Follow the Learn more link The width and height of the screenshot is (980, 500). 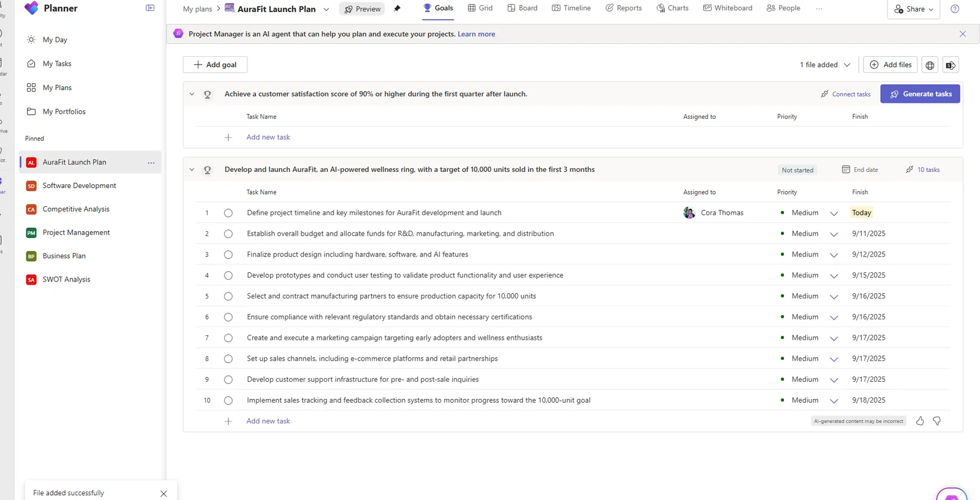[x=477, y=34]
